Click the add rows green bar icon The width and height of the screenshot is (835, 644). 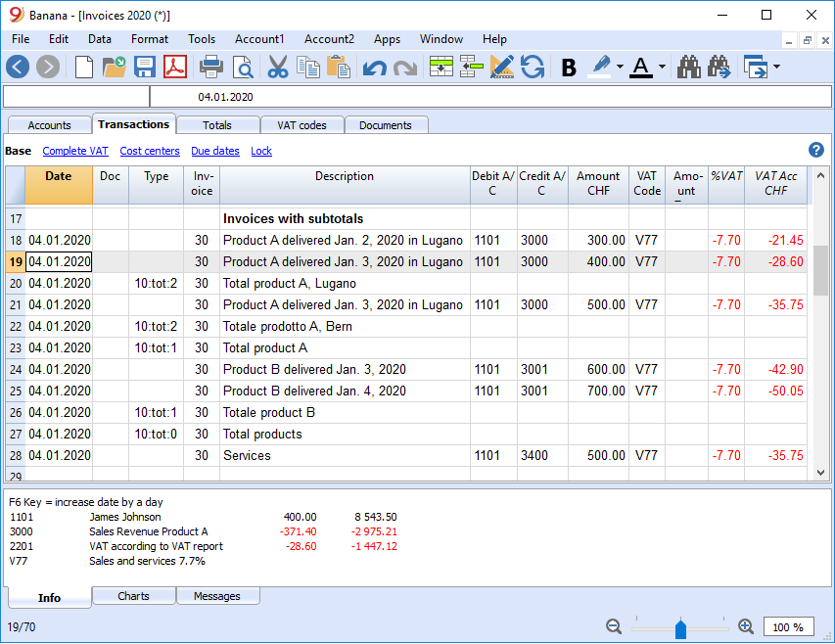[471, 68]
